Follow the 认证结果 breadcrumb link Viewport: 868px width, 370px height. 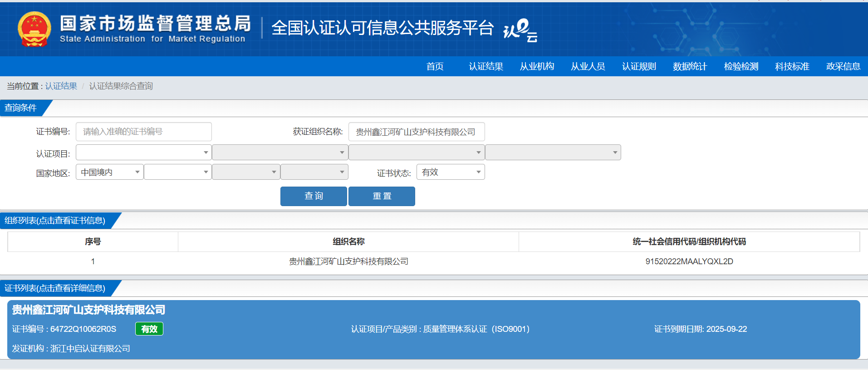point(61,86)
